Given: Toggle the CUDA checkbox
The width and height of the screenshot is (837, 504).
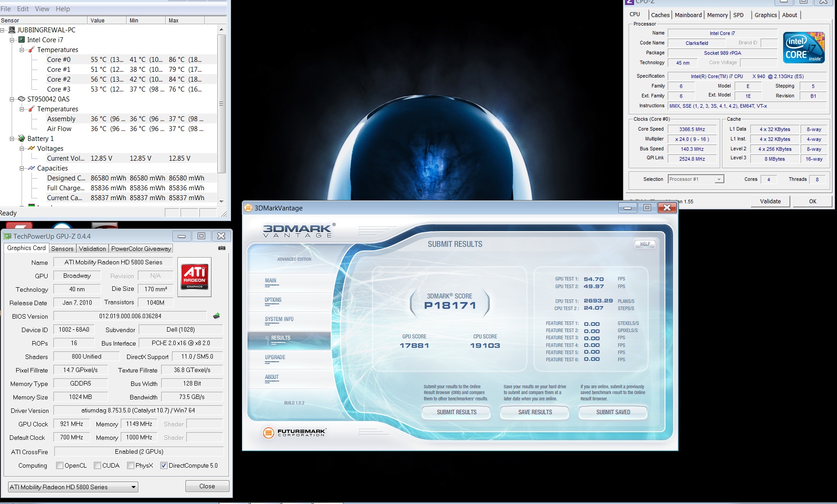Looking at the screenshot, I should click(97, 465).
